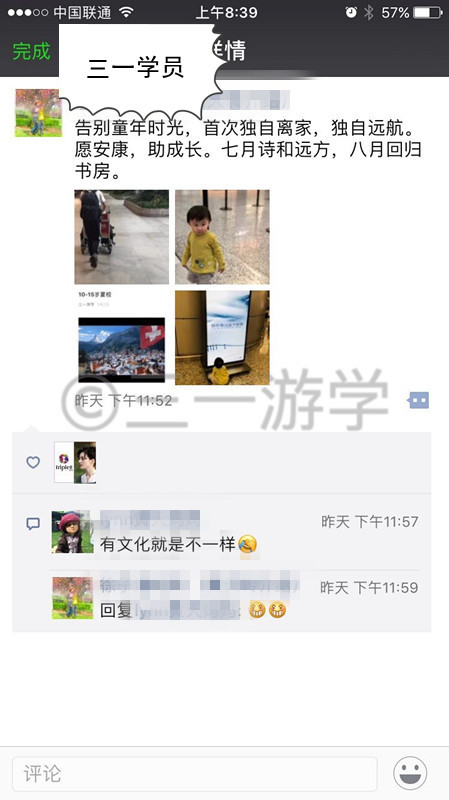Tap the heart likes icon

click(33, 462)
